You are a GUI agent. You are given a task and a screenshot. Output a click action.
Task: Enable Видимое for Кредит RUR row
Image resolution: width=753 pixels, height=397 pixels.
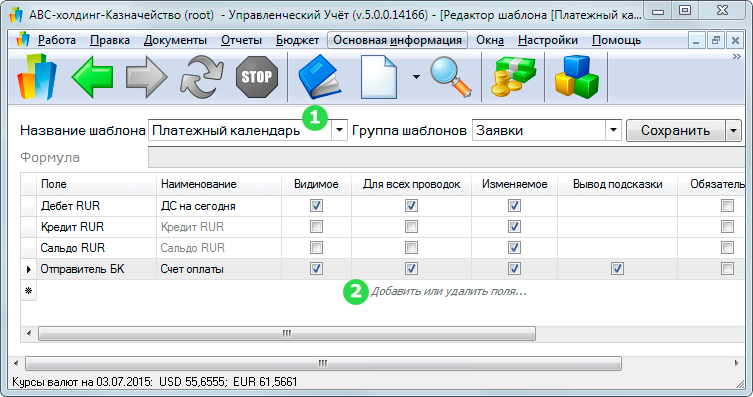pos(316,227)
